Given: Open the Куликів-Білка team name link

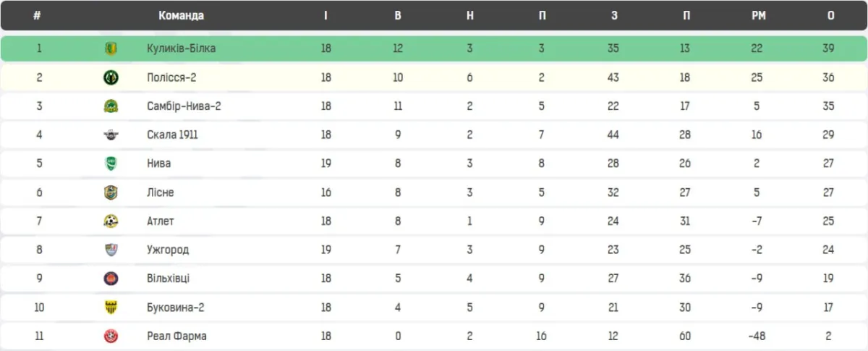Looking at the screenshot, I should [x=181, y=48].
